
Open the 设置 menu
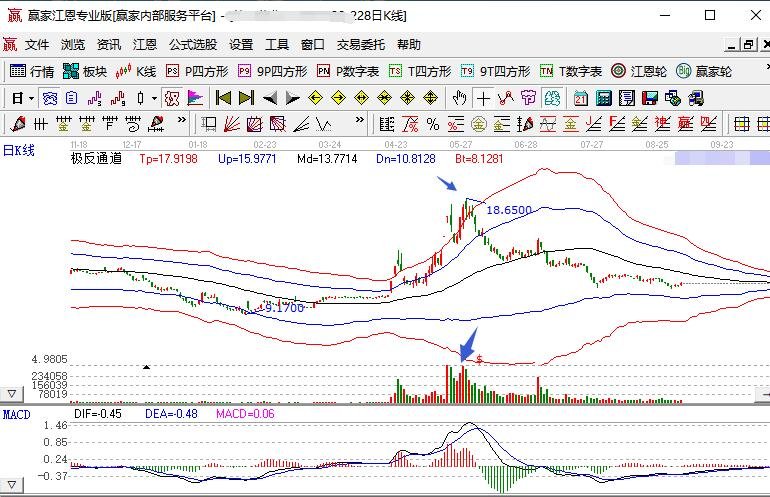241,45
